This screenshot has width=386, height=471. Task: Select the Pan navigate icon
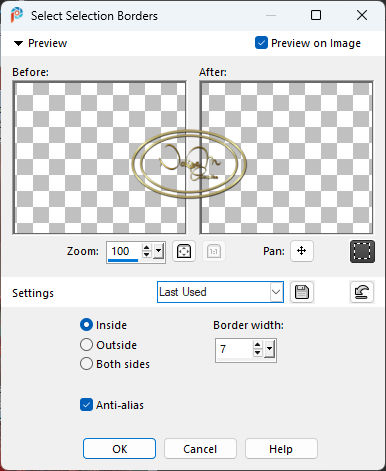tap(302, 251)
